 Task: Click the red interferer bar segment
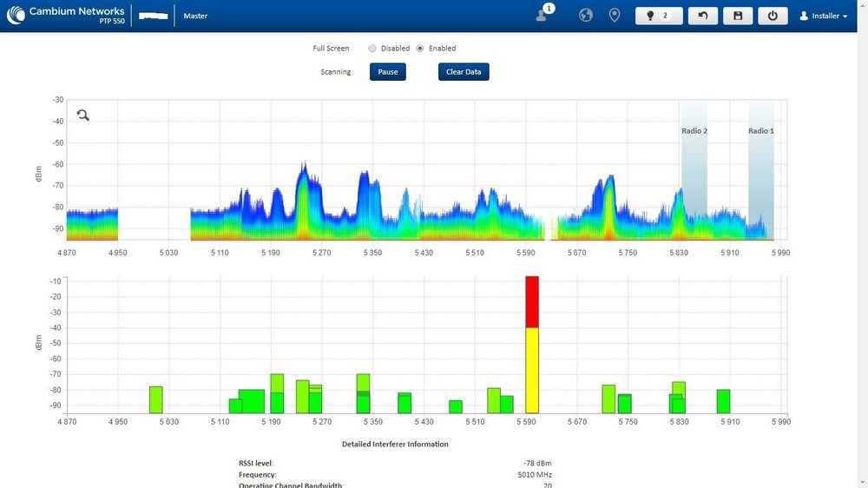tap(532, 301)
